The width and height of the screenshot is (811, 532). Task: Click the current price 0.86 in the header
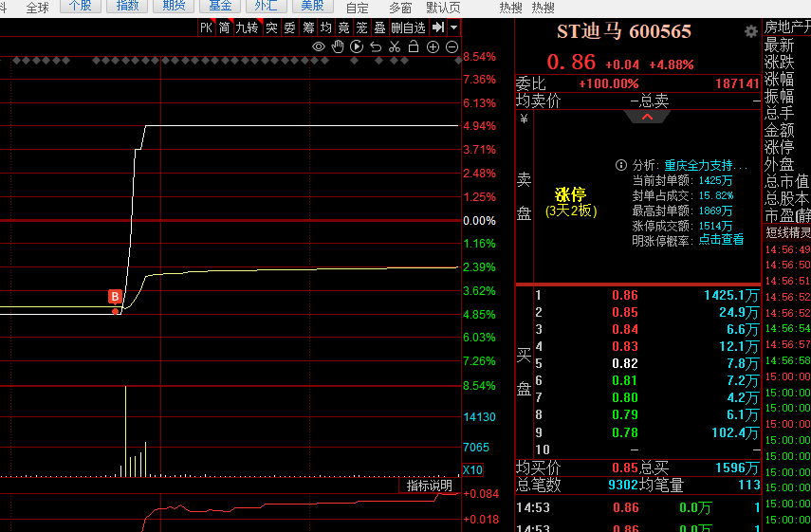(571, 63)
